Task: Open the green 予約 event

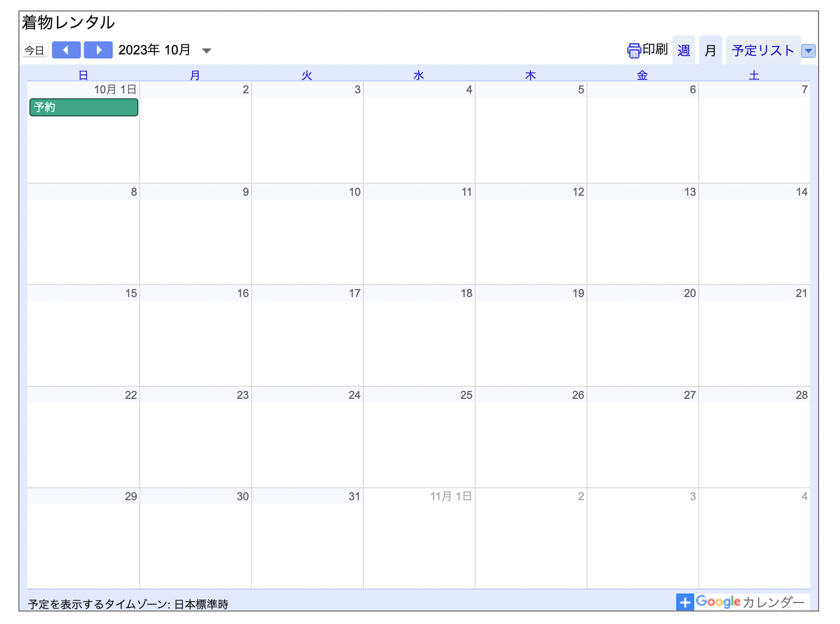Action: point(84,107)
